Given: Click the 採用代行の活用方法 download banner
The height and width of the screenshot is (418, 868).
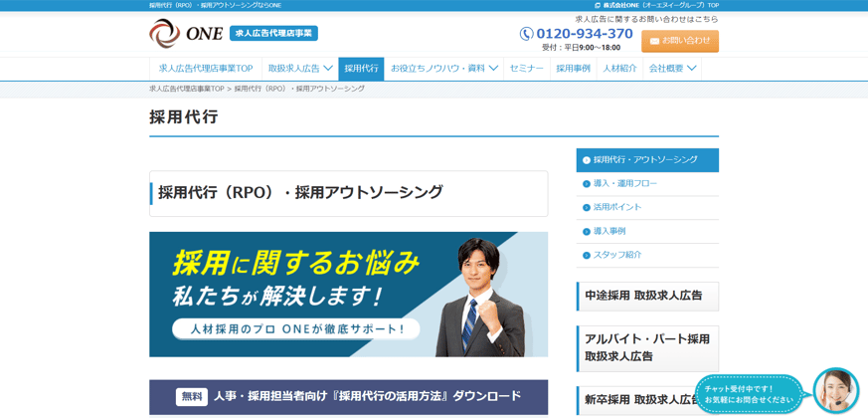Looking at the screenshot, I should (x=348, y=397).
